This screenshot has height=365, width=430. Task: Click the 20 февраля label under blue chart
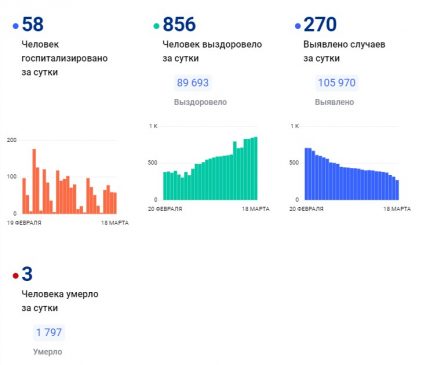pos(306,209)
